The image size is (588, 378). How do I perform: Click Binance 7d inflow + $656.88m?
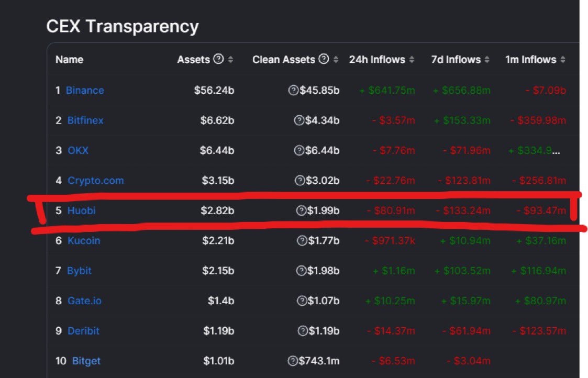(x=462, y=91)
